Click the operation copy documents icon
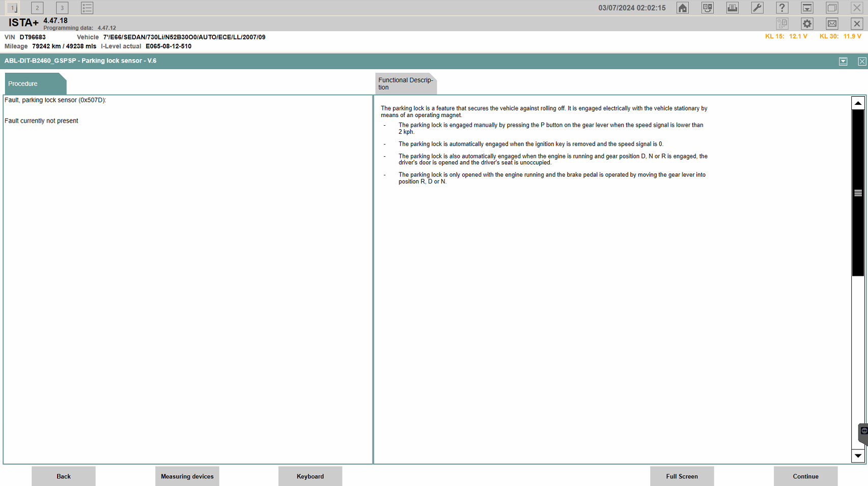Image resolution: width=868 pixels, height=486 pixels. (x=782, y=23)
